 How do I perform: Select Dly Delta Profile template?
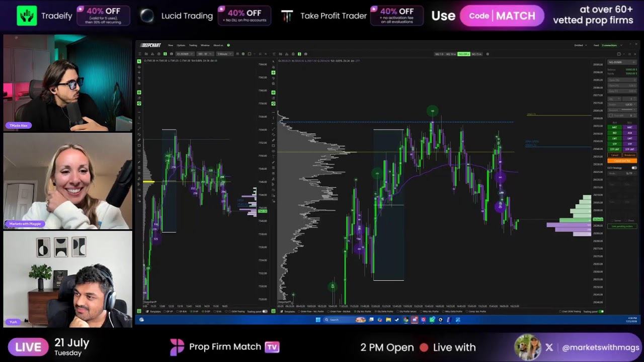pyautogui.click(x=384, y=312)
